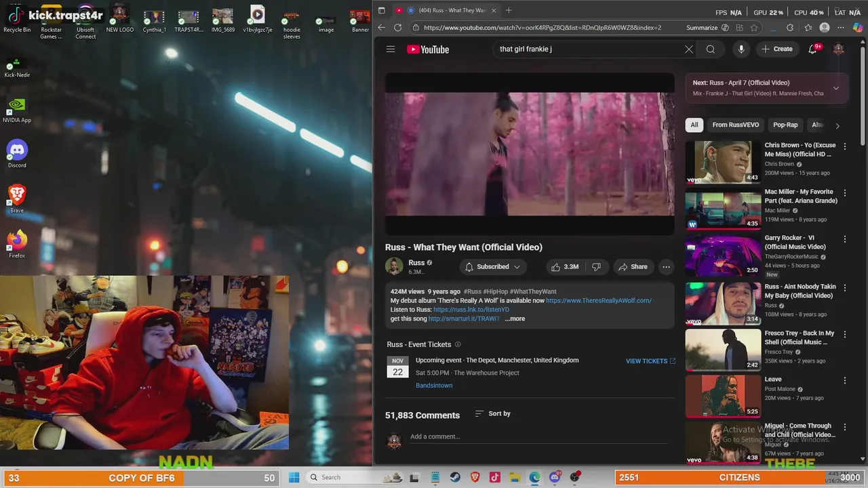This screenshot has height=488, width=868.
Task: Click the browser address bar URL
Action: click(542, 28)
